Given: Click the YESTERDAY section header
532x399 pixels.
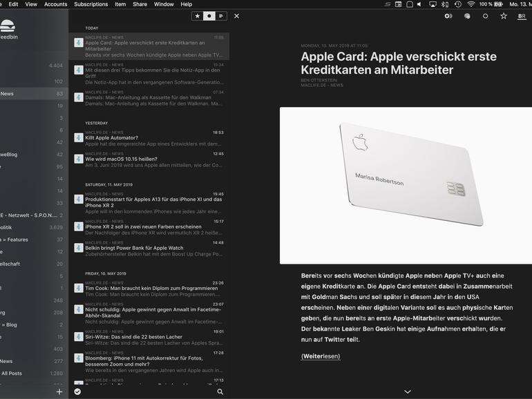Looking at the screenshot, I should tap(96, 123).
